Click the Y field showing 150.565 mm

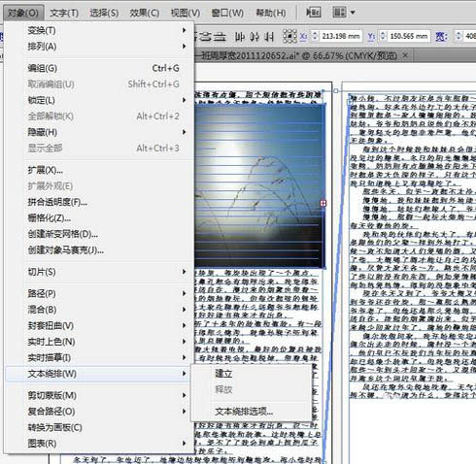(409, 36)
